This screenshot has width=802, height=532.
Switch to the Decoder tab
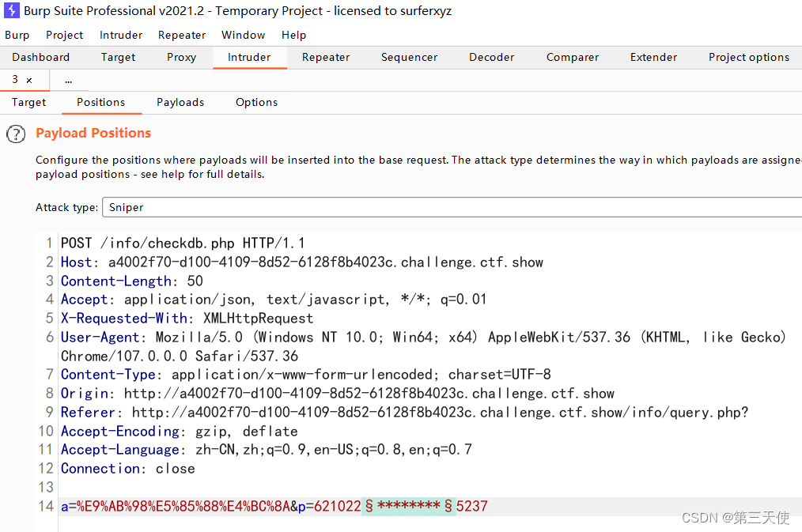(x=491, y=57)
